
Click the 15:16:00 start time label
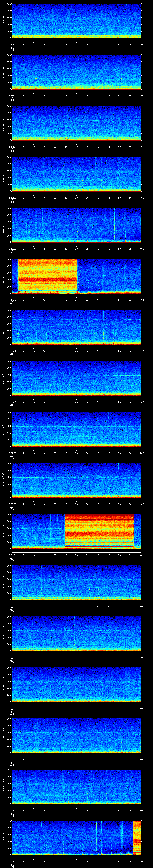tap(12, 147)
